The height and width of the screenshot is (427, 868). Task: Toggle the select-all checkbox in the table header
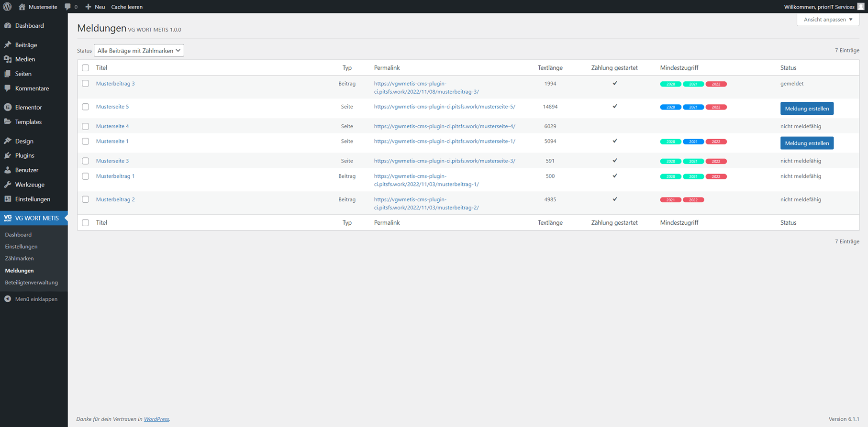pyautogui.click(x=86, y=68)
